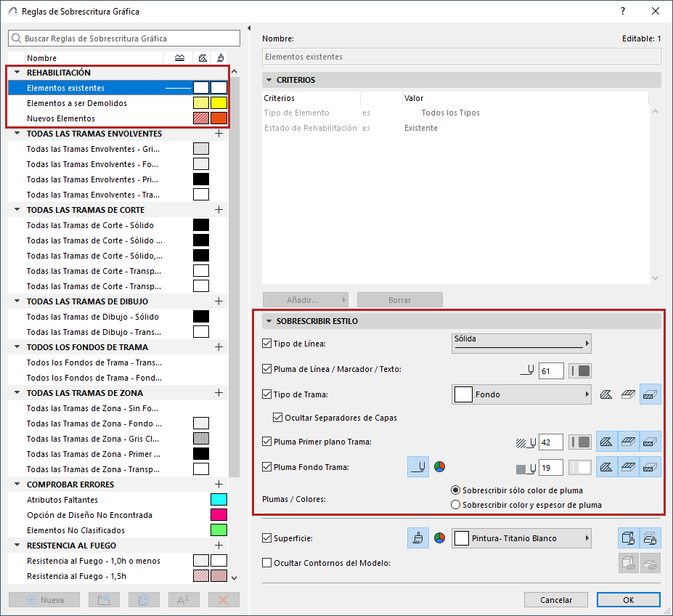The height and width of the screenshot is (616, 673).
Task: Select rule Opción de Diseño No Encontrada
Action: (118, 514)
